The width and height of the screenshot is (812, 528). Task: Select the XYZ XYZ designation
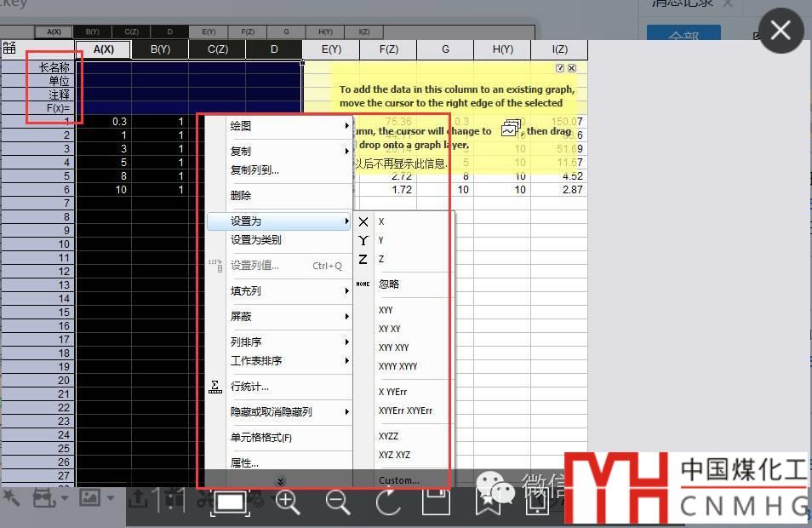coord(394,455)
